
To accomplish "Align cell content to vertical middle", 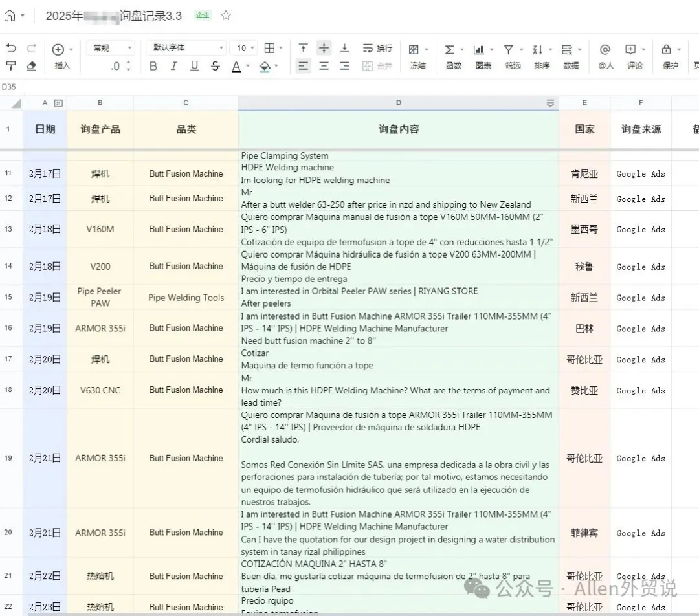I will click(324, 48).
